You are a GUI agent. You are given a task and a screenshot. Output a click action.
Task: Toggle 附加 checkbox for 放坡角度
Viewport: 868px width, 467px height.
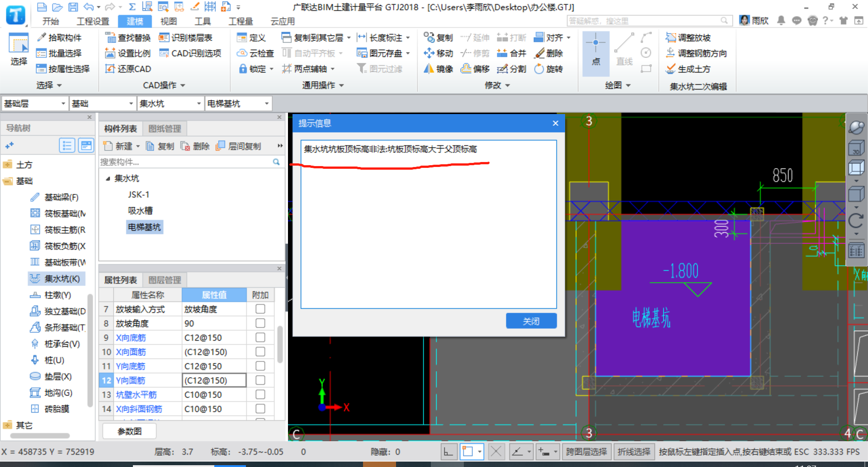click(260, 323)
